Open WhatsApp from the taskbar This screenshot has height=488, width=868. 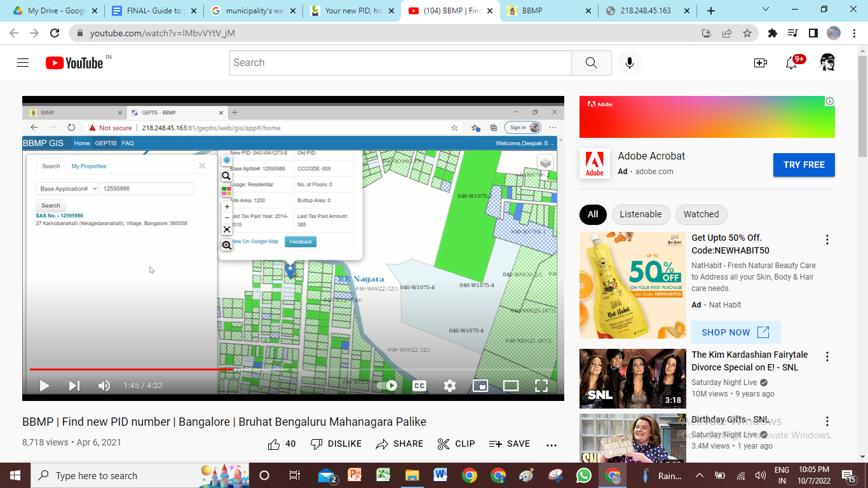(x=583, y=475)
